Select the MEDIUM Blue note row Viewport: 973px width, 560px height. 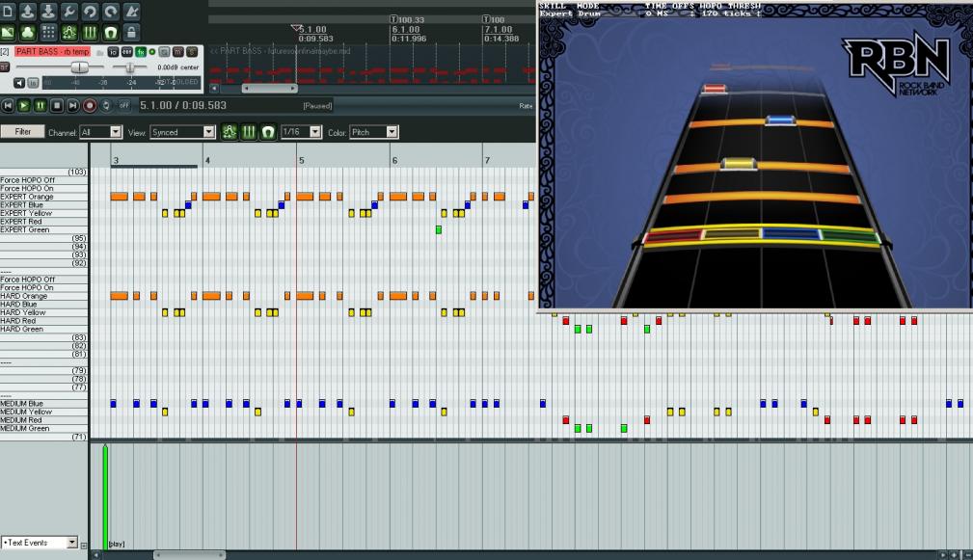click(44, 404)
